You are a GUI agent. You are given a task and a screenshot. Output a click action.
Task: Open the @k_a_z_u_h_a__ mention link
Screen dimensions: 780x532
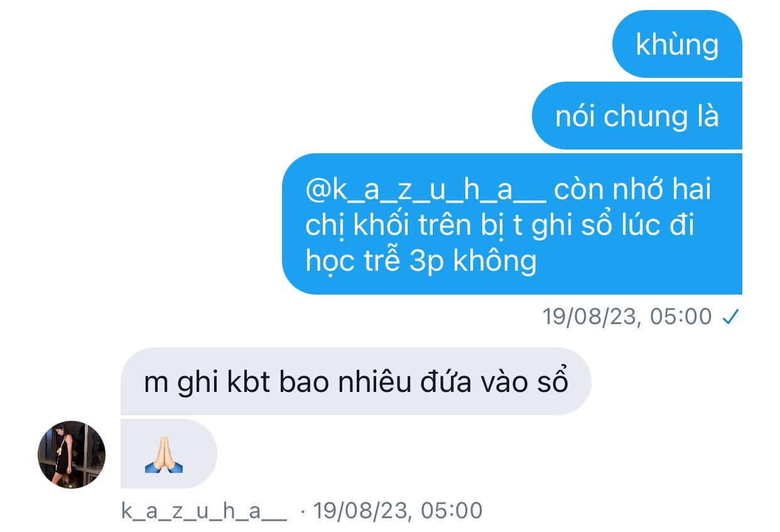(426, 190)
